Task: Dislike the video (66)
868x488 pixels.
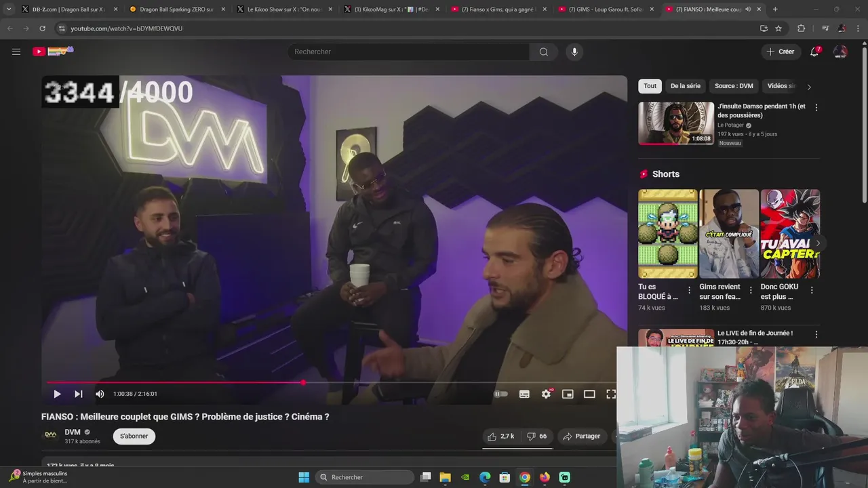Action: [536, 436]
